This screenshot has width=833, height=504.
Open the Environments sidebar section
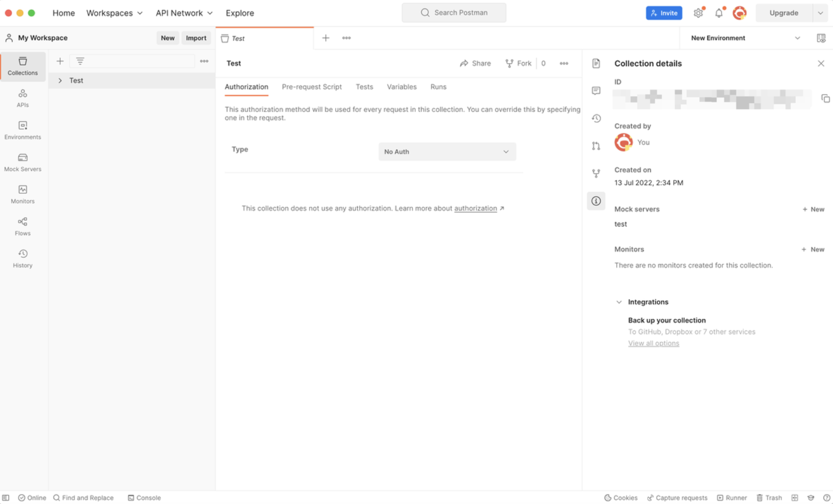23,130
